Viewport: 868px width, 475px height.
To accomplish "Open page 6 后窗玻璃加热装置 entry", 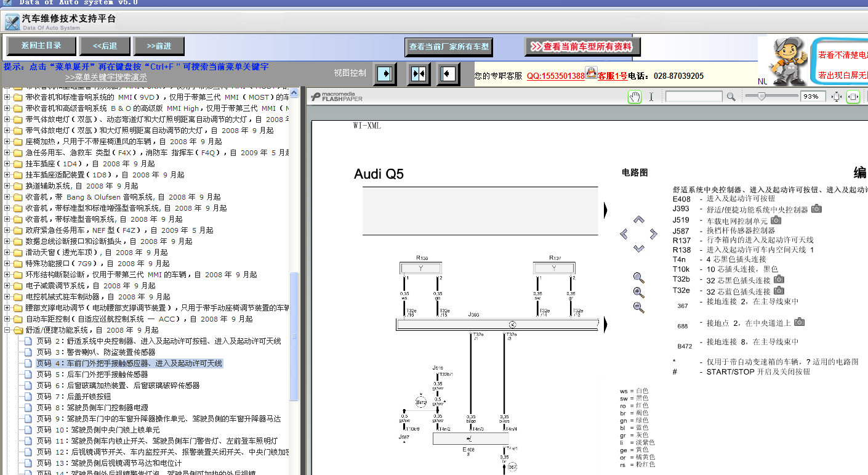I will pos(118,386).
